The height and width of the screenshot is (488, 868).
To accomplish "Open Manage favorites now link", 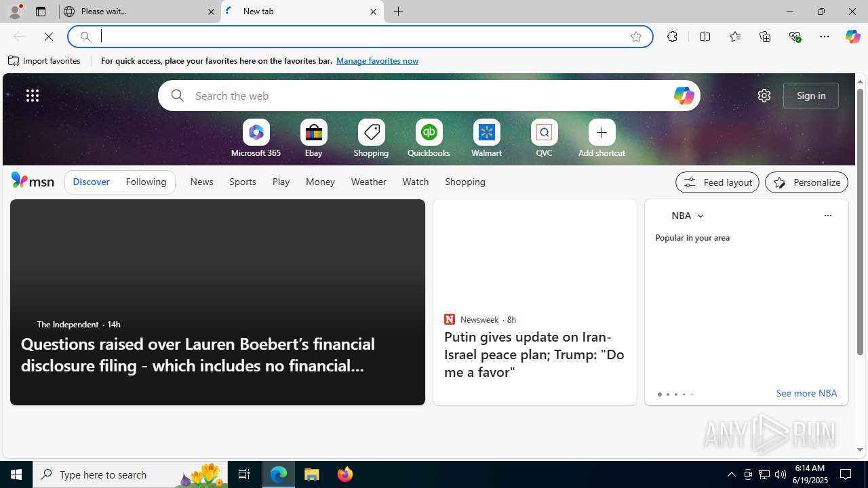I will pos(377,61).
